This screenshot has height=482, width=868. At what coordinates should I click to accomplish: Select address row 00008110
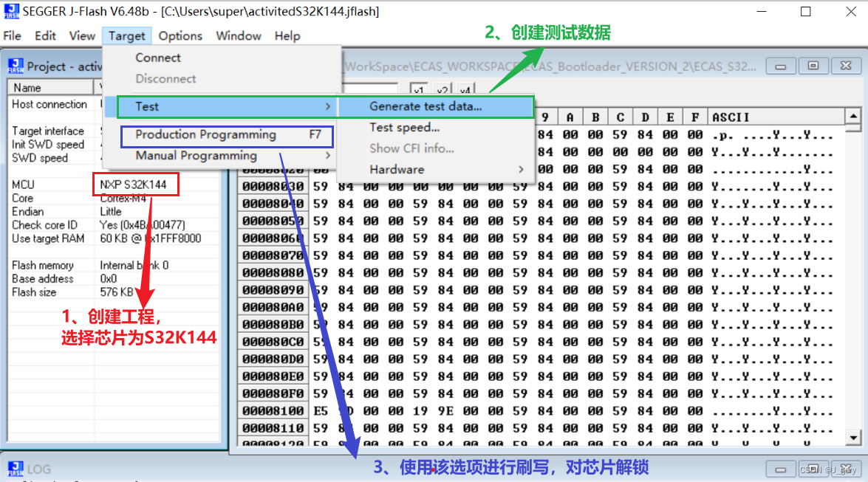point(273,428)
